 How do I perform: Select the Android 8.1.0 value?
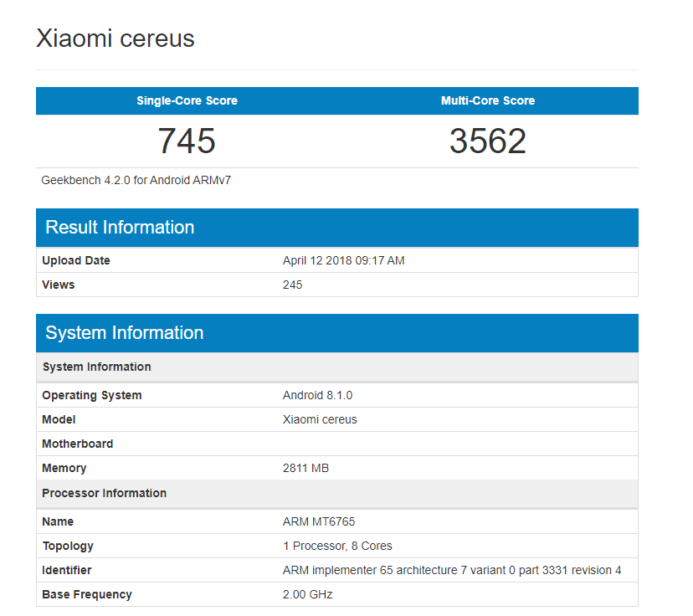(x=318, y=396)
